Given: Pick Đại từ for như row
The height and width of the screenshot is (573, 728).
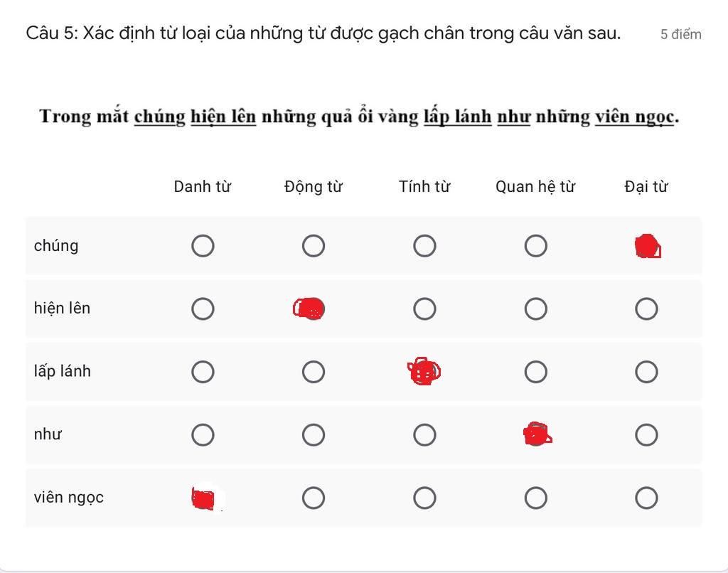Looking at the screenshot, I should [647, 435].
